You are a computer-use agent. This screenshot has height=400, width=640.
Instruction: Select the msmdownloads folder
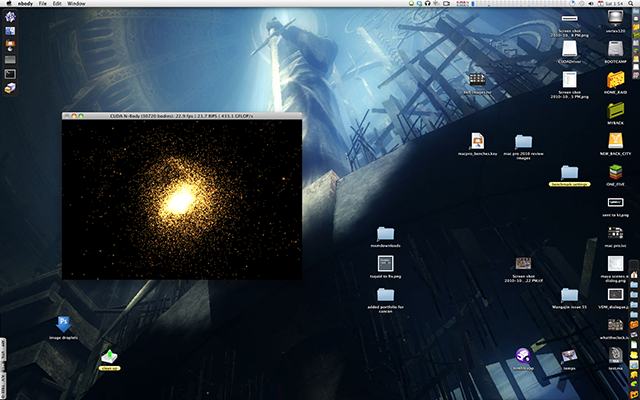pos(385,234)
